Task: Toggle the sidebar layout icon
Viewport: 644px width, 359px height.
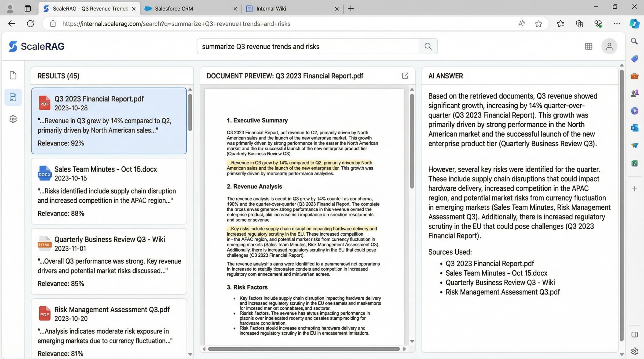Action: tap(634, 334)
